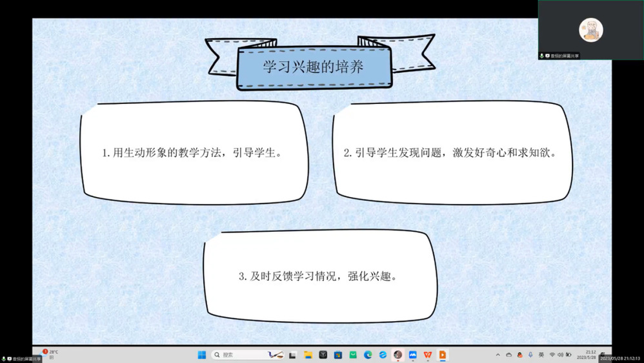Switch input language via 英 indicator
The width and height of the screenshot is (644, 363).
coord(541,355)
